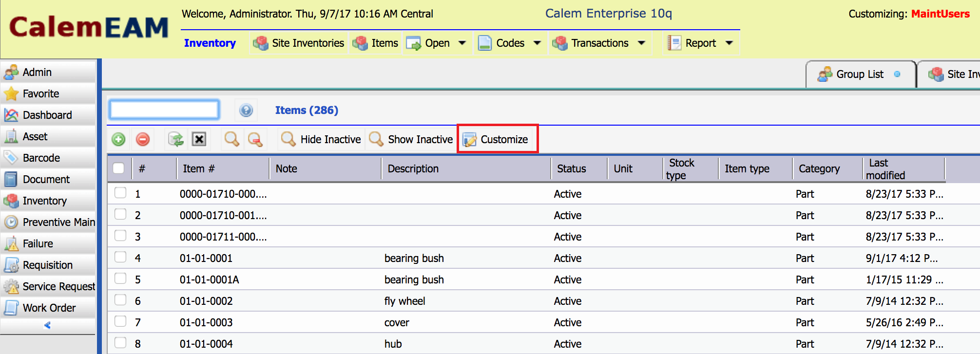
Task: Check the box for hub row
Action: coord(120,343)
